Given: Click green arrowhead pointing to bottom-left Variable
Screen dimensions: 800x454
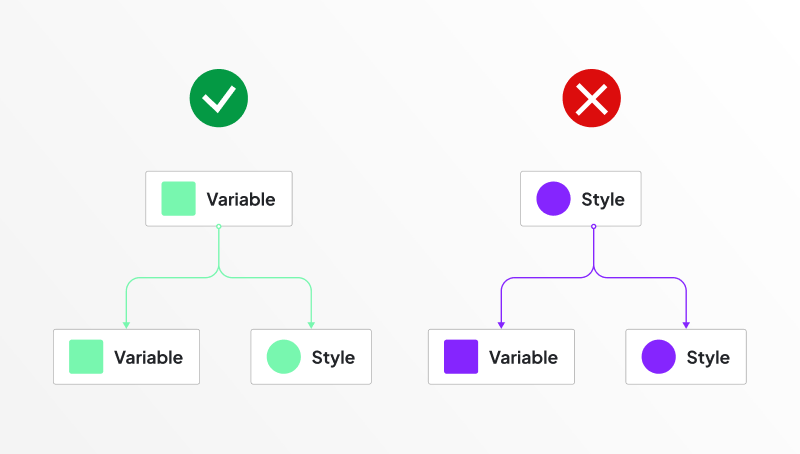Looking at the screenshot, I should pos(127,325).
